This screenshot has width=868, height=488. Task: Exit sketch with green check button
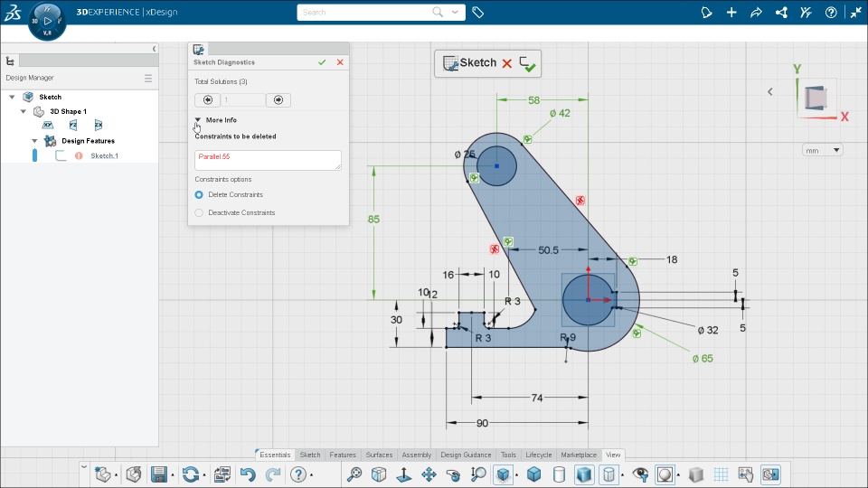pos(527,63)
